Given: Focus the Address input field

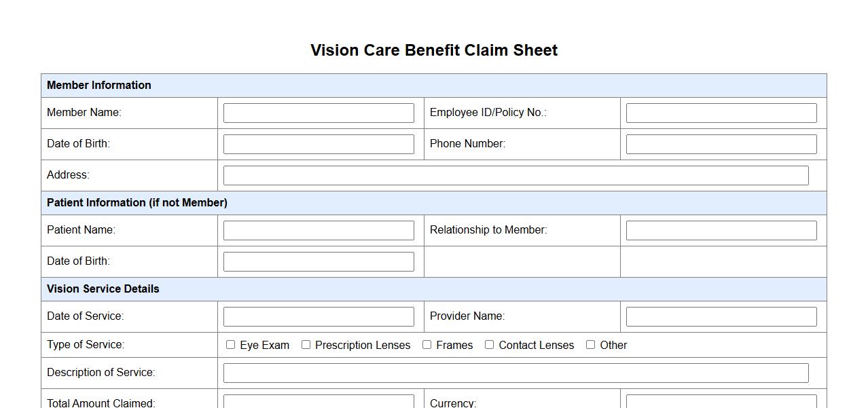Looking at the screenshot, I should click(x=516, y=175).
